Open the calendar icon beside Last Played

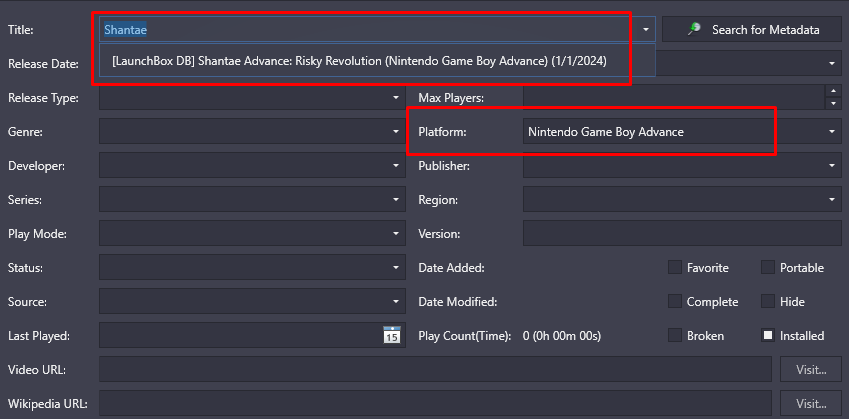(391, 335)
